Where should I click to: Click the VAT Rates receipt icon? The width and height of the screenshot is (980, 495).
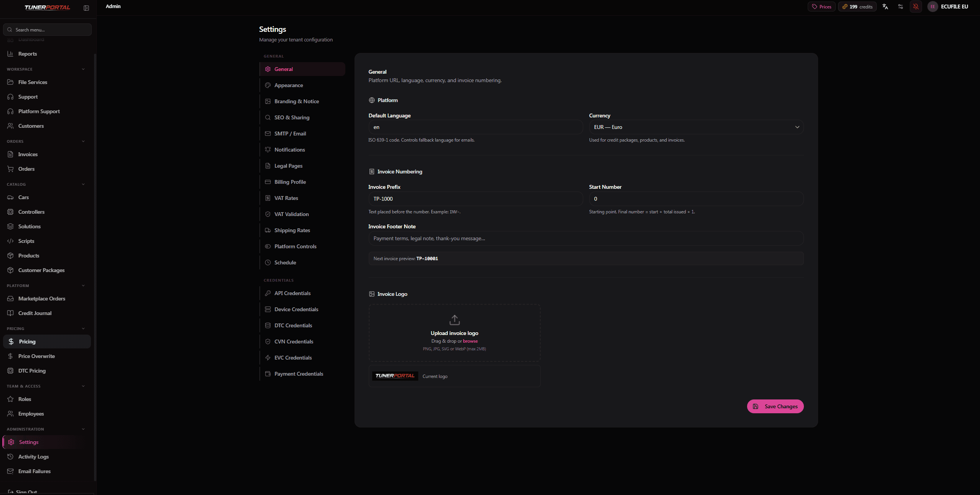pos(268,198)
